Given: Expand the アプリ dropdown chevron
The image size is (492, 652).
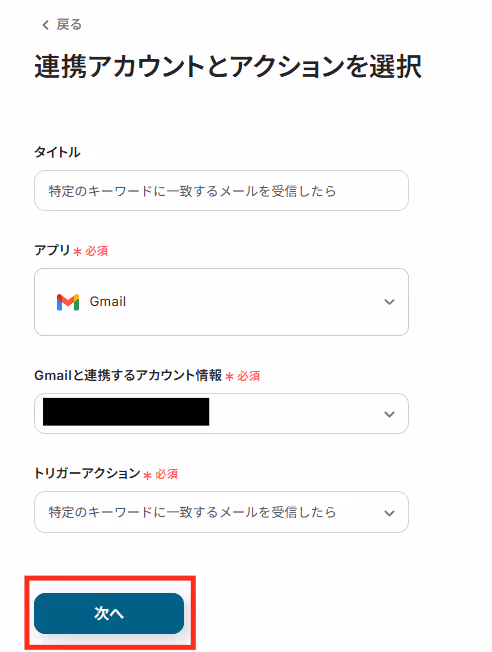Looking at the screenshot, I should [x=389, y=302].
